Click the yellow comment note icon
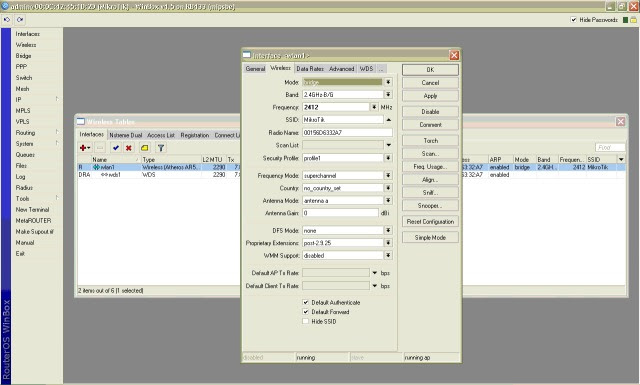The height and width of the screenshot is (385, 640). click(x=145, y=148)
